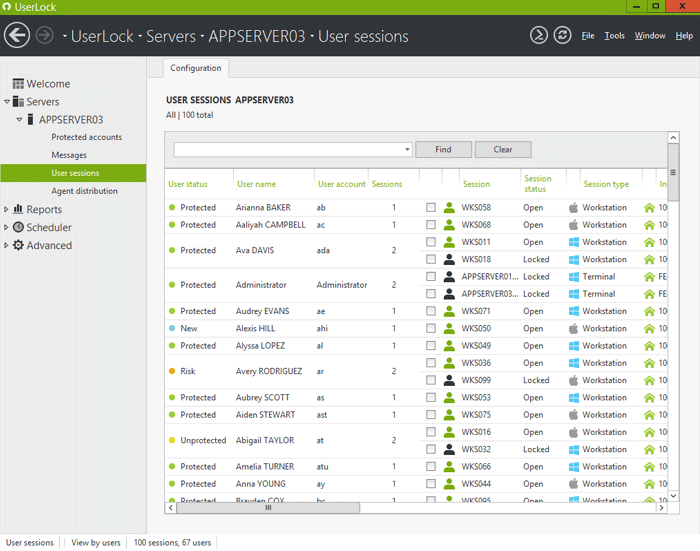This screenshot has width=700, height=551.
Task: Open the Tools menu
Action: point(614,36)
